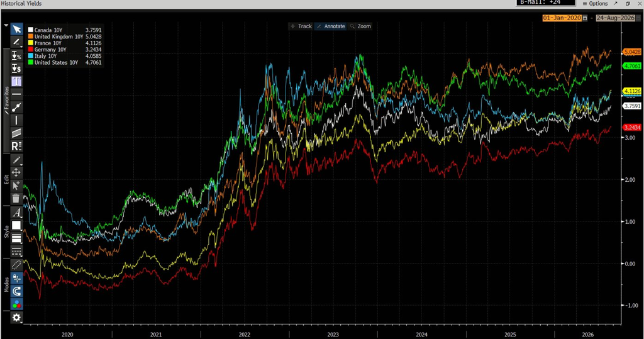
Task: Click the green 4.7061 axis value label
Action: click(x=632, y=66)
